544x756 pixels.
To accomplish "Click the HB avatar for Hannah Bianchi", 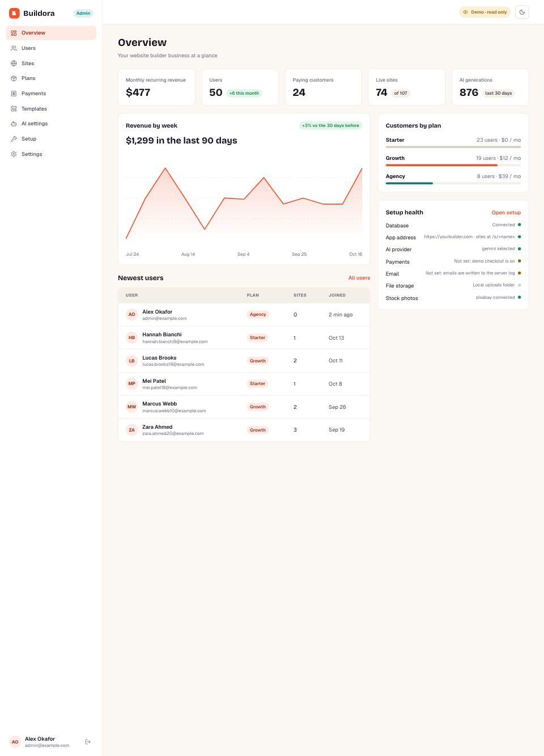I will tap(131, 337).
